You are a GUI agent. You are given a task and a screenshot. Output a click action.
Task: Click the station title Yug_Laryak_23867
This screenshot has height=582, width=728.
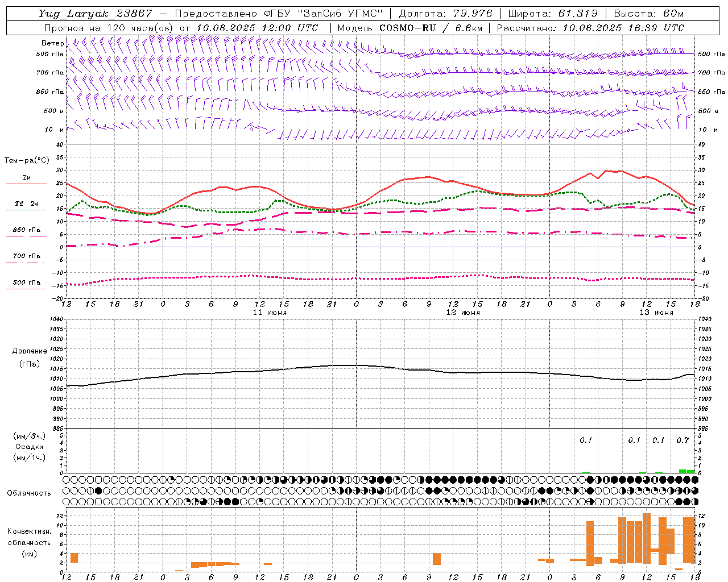click(96, 14)
